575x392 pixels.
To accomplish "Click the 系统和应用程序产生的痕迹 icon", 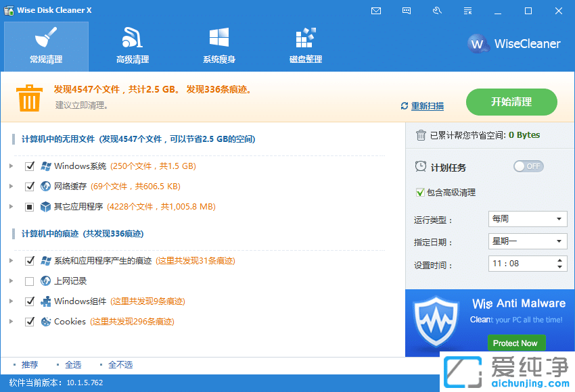I will [x=45, y=261].
